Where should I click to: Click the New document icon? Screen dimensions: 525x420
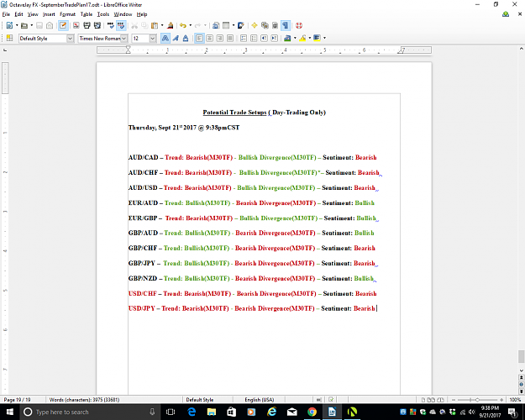coord(9,25)
